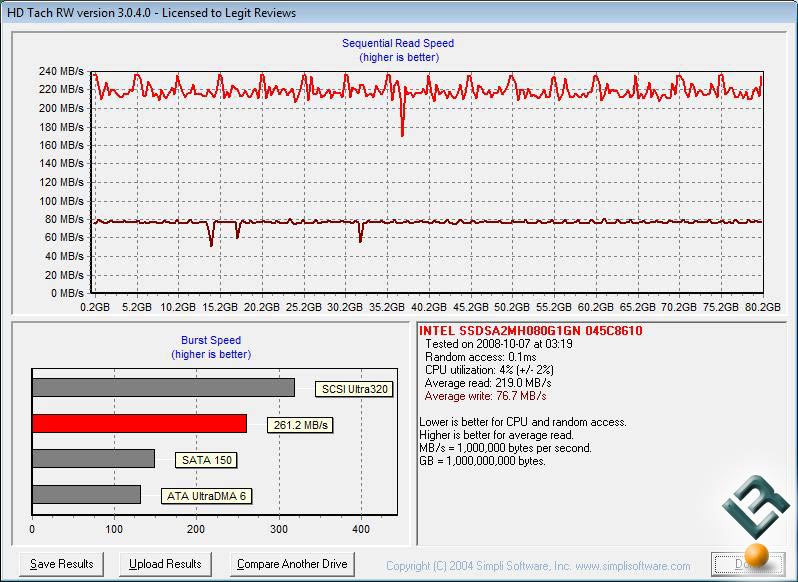The image size is (798, 582).
Task: Click the Burst Speed chart title
Action: [211, 340]
